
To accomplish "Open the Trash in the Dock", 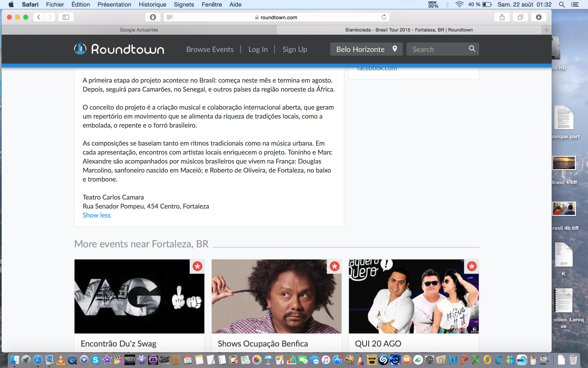I will [573, 360].
